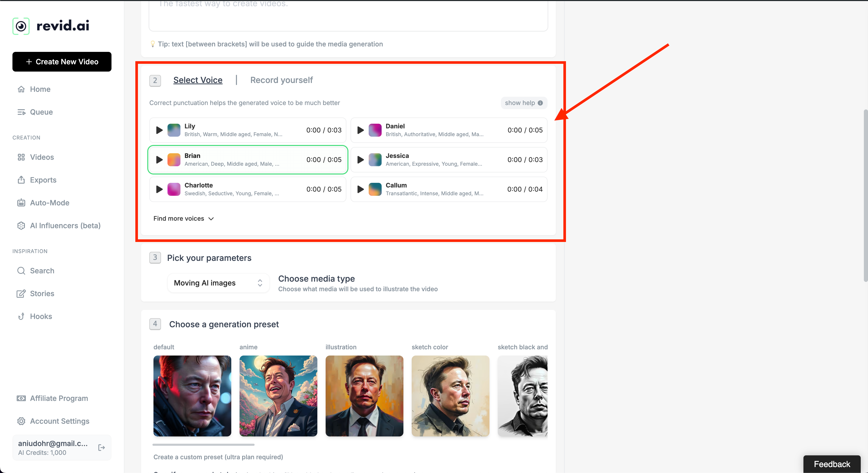The width and height of the screenshot is (868, 473).
Task: Play Callum's voice preview
Action: 360,189
